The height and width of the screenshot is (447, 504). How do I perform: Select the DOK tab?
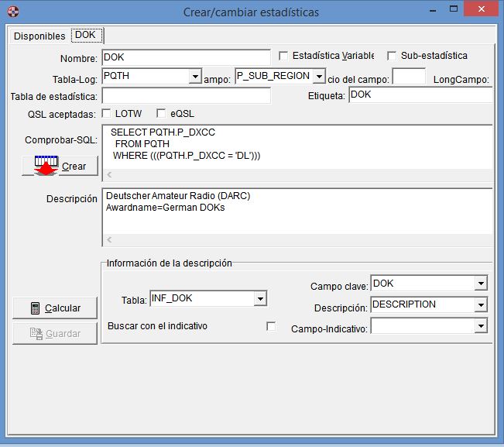87,36
